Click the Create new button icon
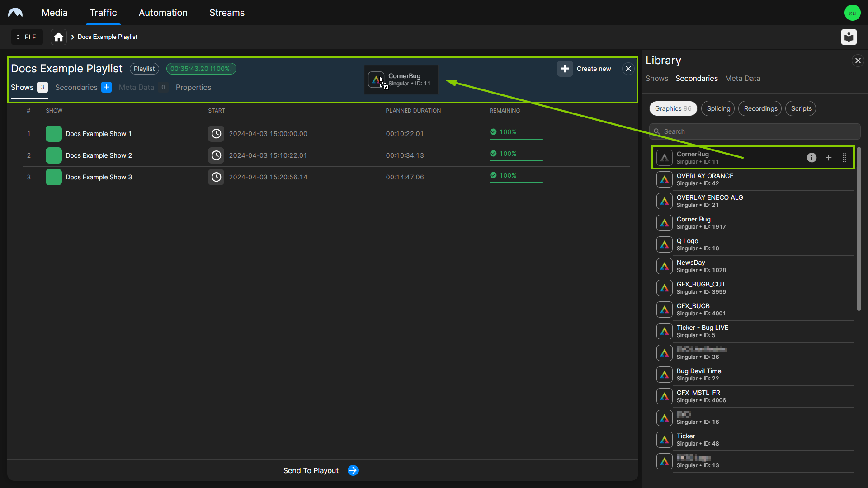868x488 pixels. coord(564,69)
